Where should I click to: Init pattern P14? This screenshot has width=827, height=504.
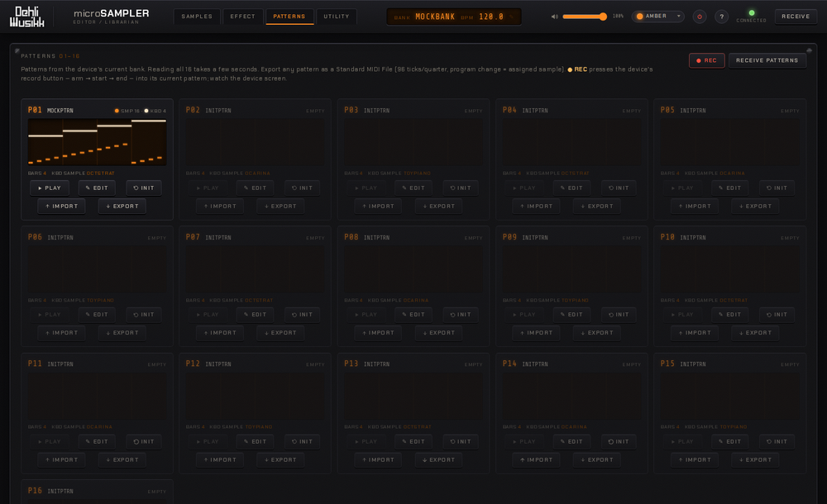[618, 441]
